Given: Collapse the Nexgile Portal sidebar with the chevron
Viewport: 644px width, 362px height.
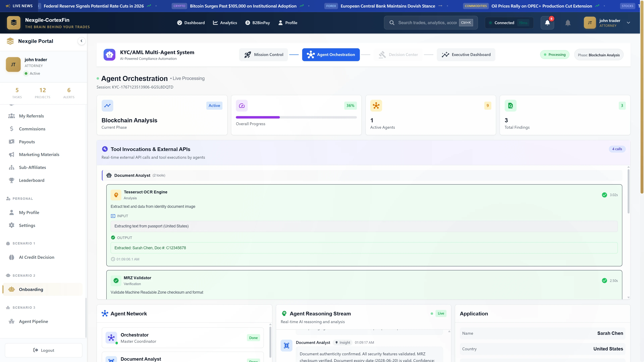Looking at the screenshot, I should pos(81,41).
